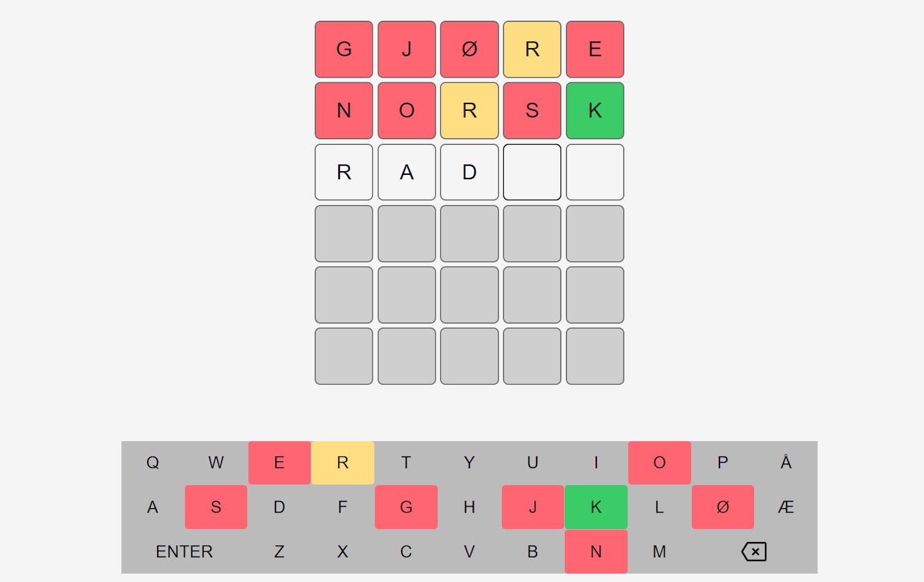Select the D tile in the third row
The width and height of the screenshot is (924, 582).
point(469,172)
